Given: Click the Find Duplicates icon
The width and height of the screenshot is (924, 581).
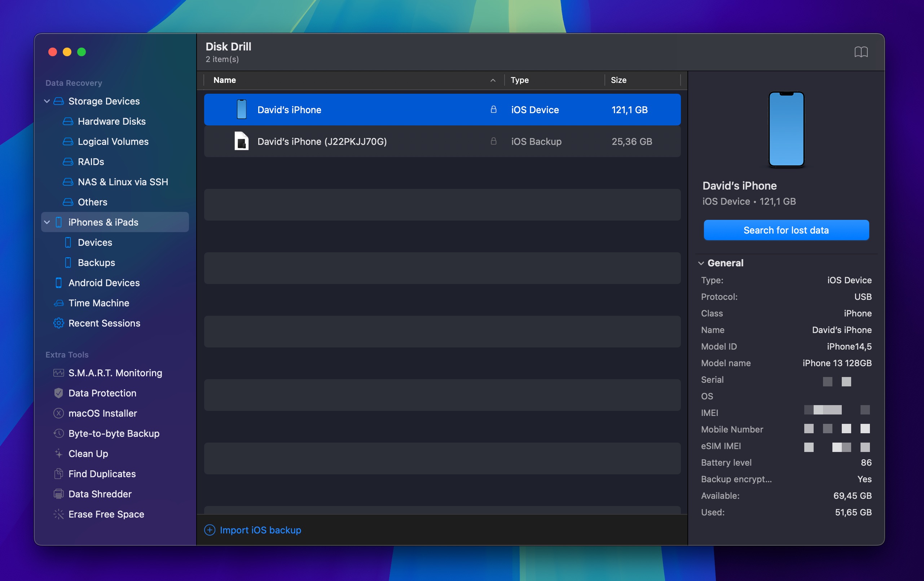Looking at the screenshot, I should [x=59, y=474].
